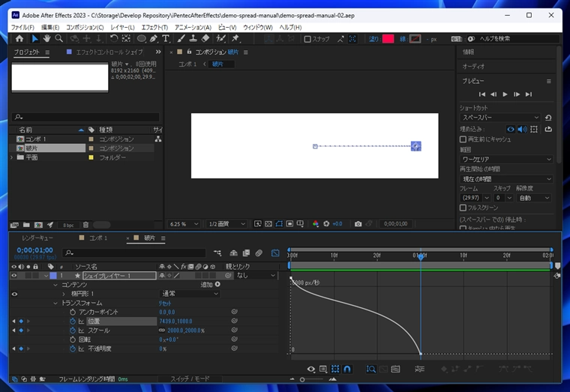The image size is (570, 392).
Task: Open the ワークエリア range dropdown
Action: (506, 159)
